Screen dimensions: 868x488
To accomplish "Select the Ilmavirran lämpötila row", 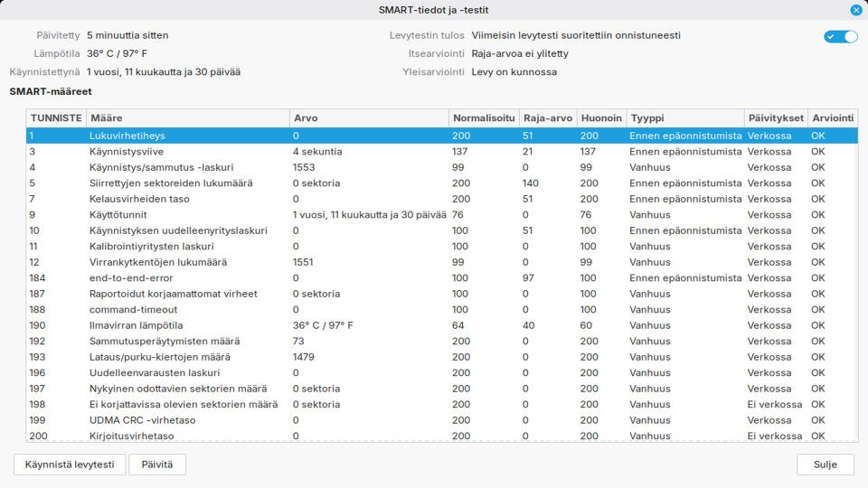I will click(442, 325).
